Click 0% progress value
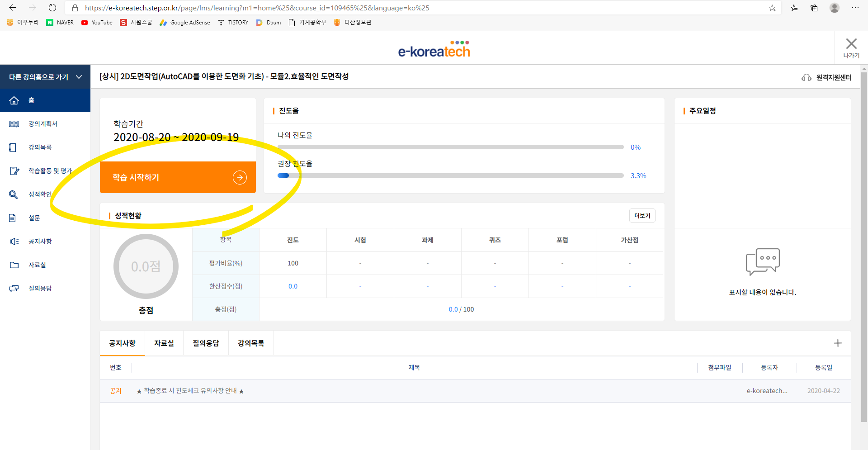 tap(636, 147)
